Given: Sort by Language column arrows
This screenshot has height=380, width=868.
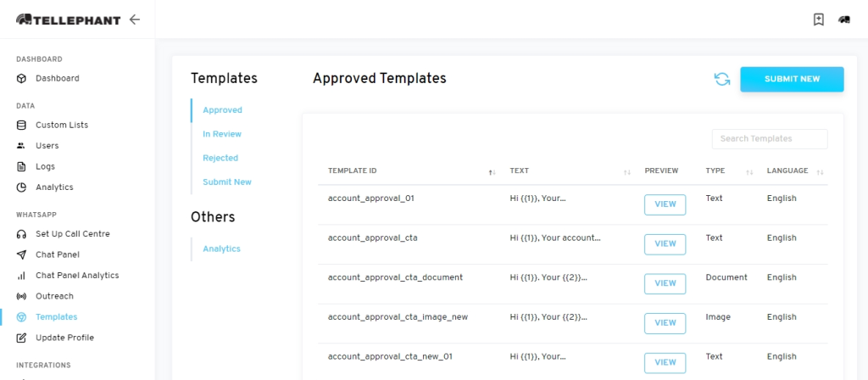Looking at the screenshot, I should click(x=821, y=172).
